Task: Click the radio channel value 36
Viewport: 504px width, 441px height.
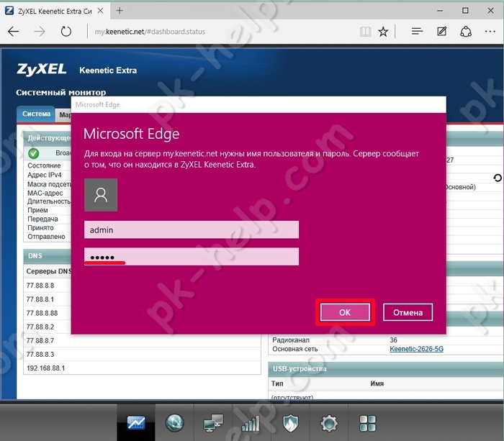Action: point(393,340)
